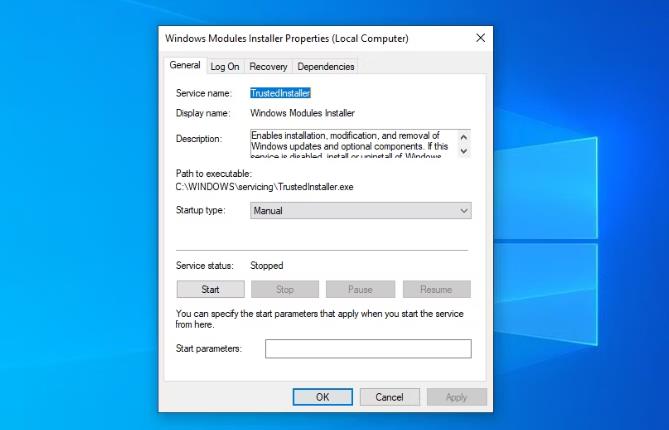Click the display name Windows Modules Installer

[x=302, y=113]
